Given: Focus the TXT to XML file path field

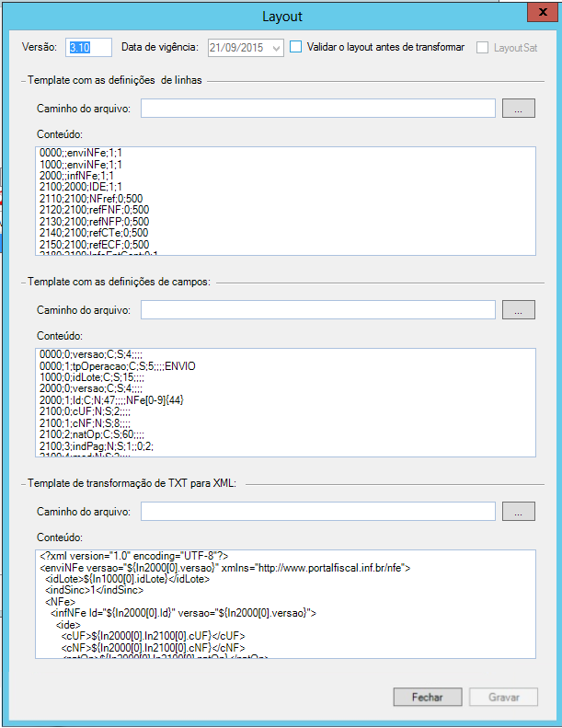Looking at the screenshot, I should (x=318, y=511).
